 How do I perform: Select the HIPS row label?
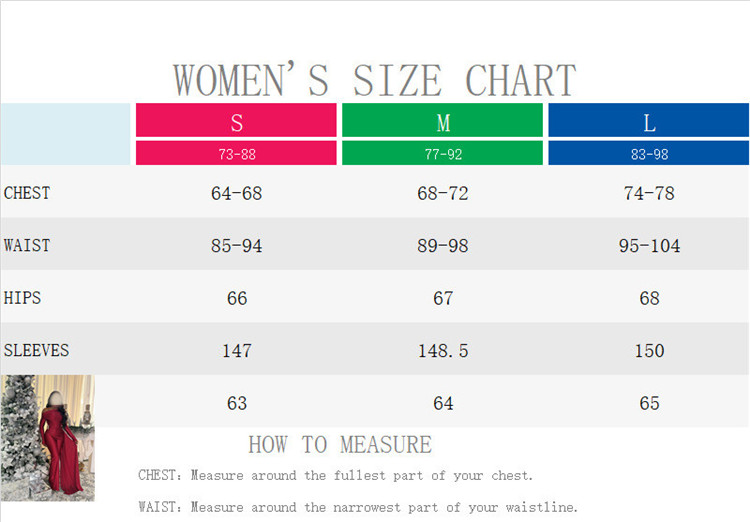click(23, 298)
